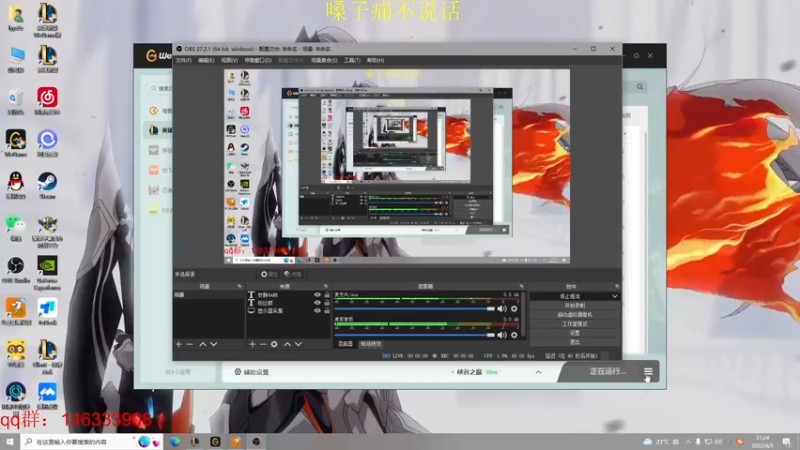Move source down with sources panel arrow
The height and width of the screenshot is (450, 800).
tap(298, 344)
